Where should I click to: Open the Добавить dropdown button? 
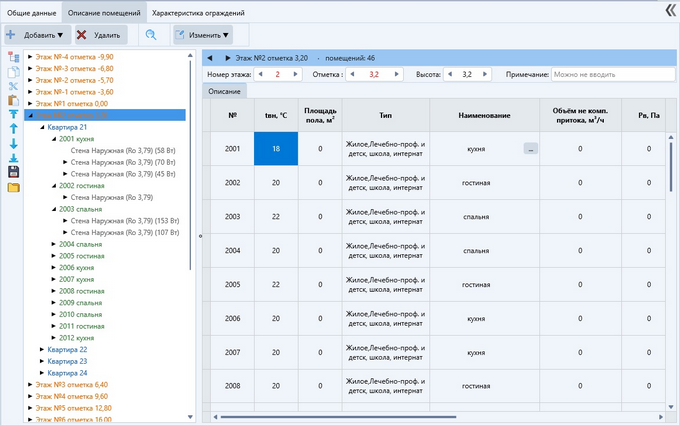[38, 35]
